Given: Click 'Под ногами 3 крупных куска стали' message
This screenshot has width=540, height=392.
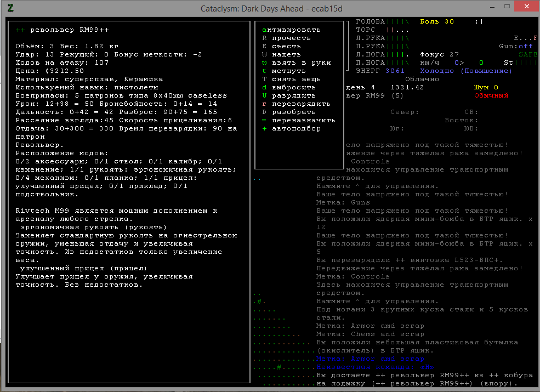Looking at the screenshot, I should coord(422,310).
